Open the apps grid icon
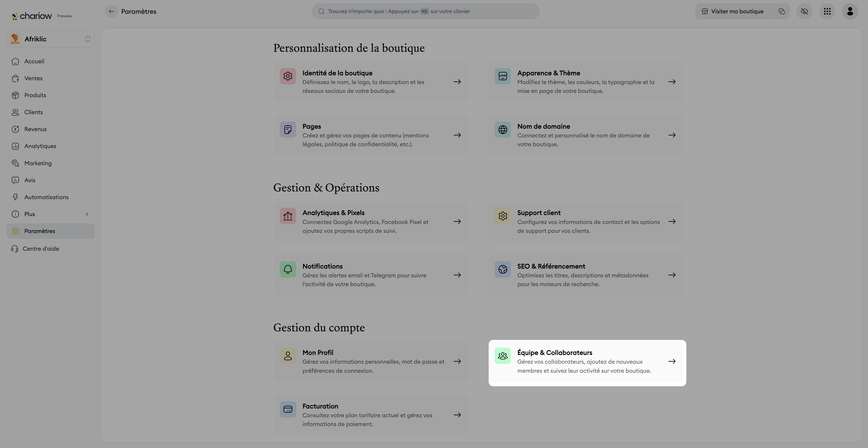This screenshot has width=868, height=448. point(827,12)
